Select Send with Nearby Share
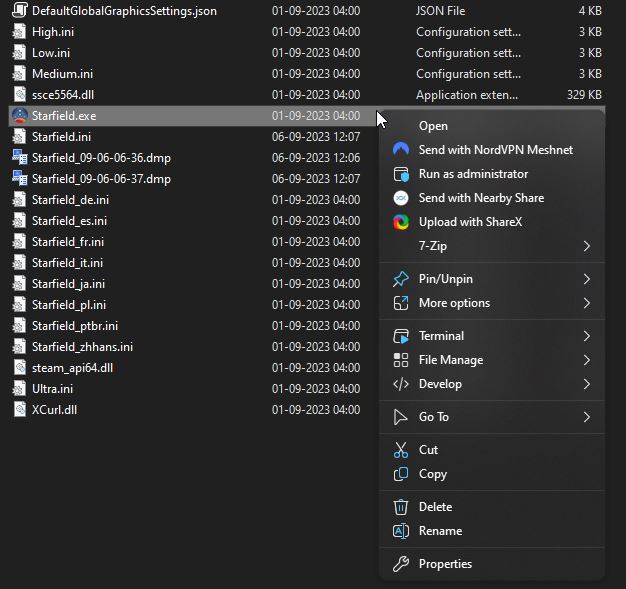This screenshot has width=626, height=589. [x=491, y=198]
